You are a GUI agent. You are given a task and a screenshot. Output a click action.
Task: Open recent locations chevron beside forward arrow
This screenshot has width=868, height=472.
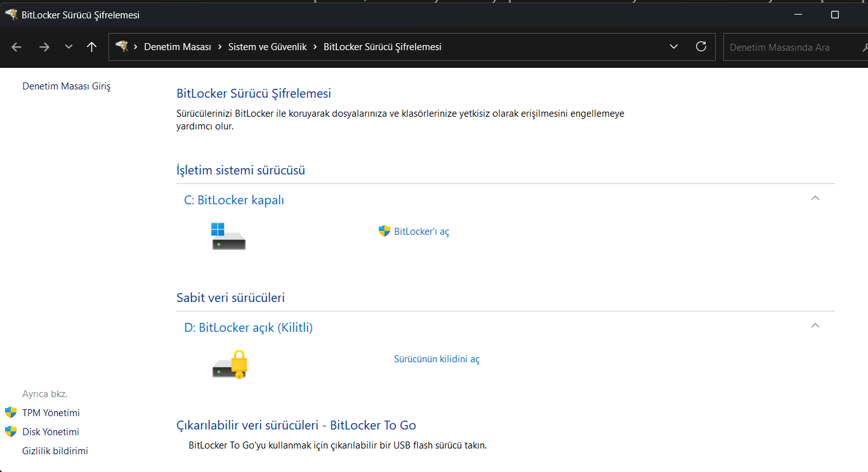(69, 47)
